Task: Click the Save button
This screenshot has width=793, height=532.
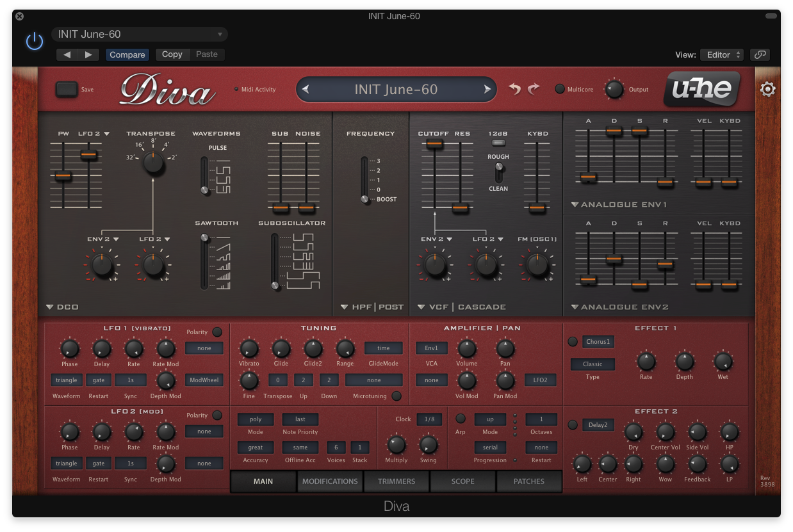Action: point(66,90)
